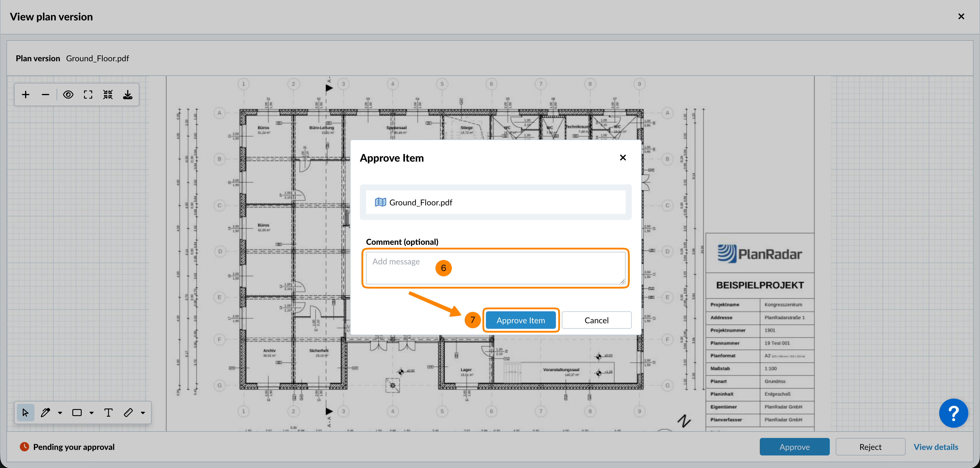
Task: Choose the rectangle shape tool
Action: point(77,413)
